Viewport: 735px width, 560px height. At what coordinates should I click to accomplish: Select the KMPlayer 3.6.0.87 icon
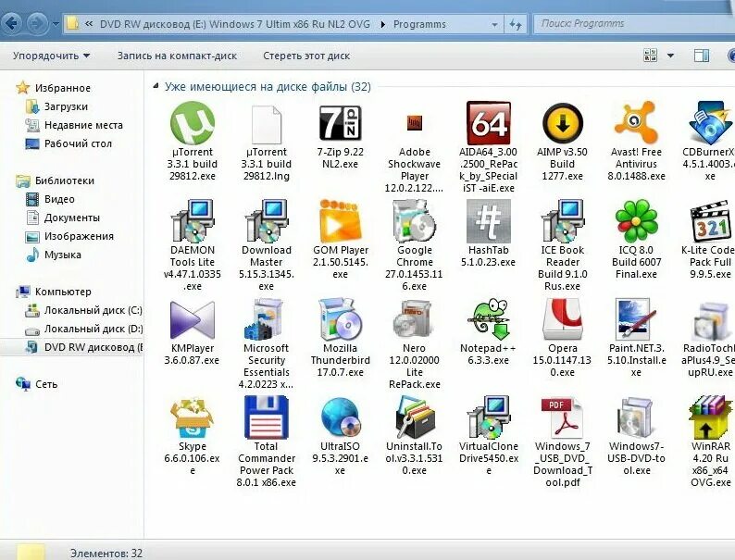[x=193, y=320]
